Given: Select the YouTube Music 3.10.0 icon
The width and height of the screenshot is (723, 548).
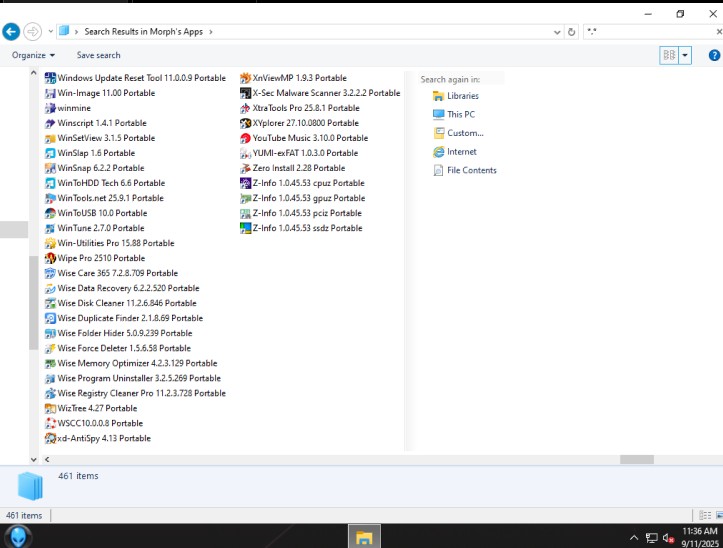Looking at the screenshot, I should (x=245, y=138).
